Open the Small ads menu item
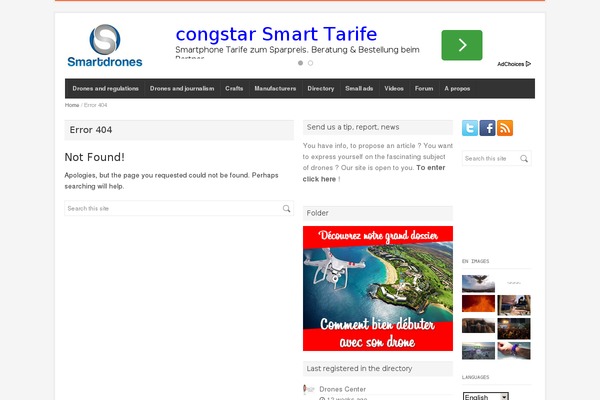Viewport: 600px width, 400px height. coord(359,88)
